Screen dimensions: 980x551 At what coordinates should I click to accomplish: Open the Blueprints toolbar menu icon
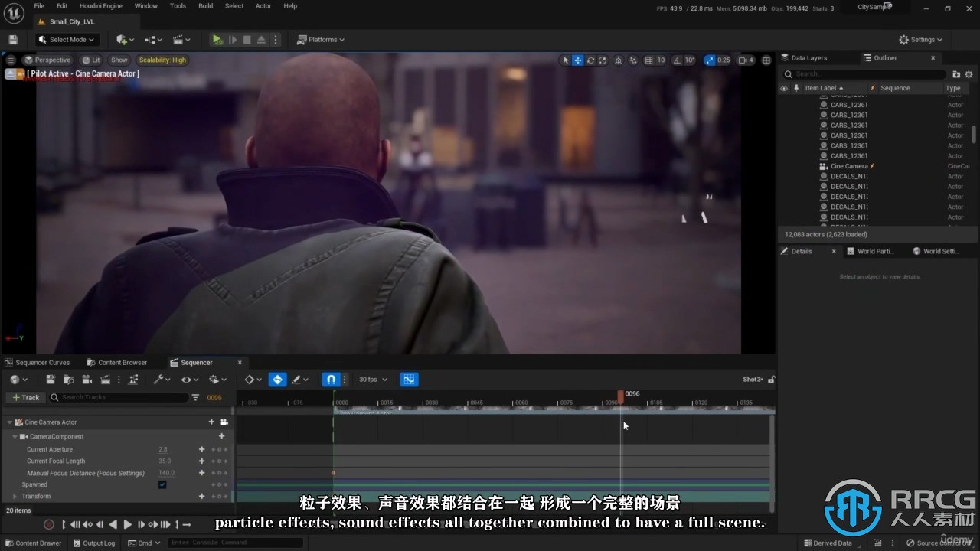(153, 40)
